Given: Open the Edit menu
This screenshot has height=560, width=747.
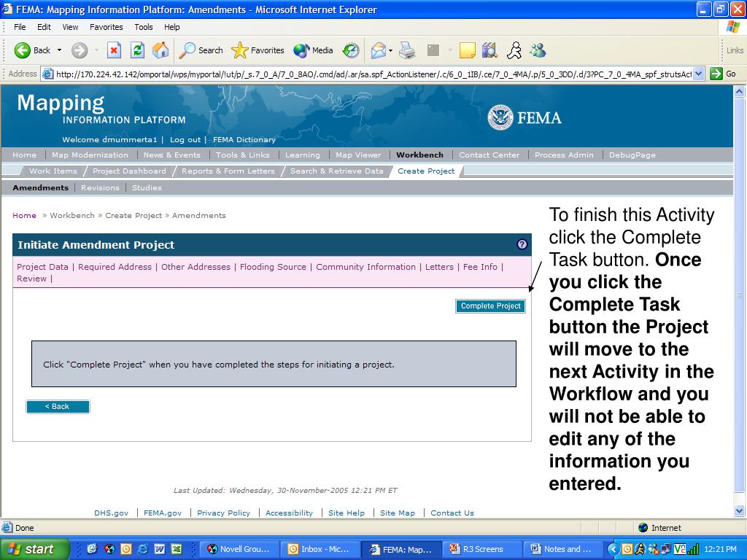Looking at the screenshot, I should click(44, 27).
